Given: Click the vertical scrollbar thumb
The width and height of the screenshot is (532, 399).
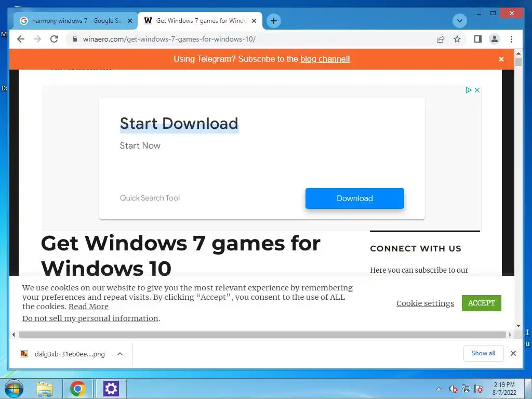Looking at the screenshot, I should (518, 62).
